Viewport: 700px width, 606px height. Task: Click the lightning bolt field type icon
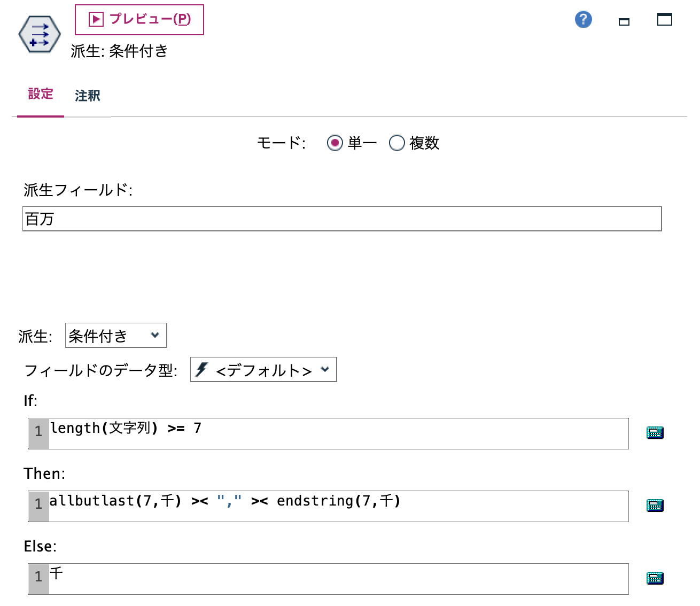201,369
